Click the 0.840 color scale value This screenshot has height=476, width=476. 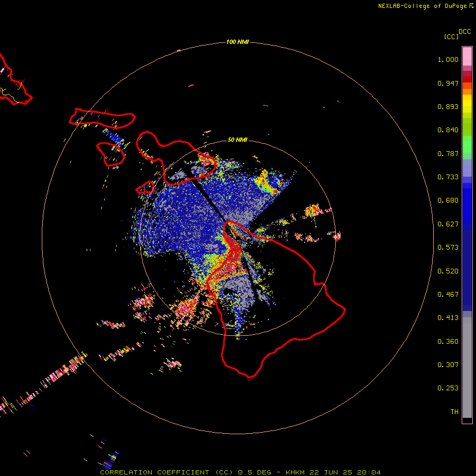pyautogui.click(x=448, y=130)
